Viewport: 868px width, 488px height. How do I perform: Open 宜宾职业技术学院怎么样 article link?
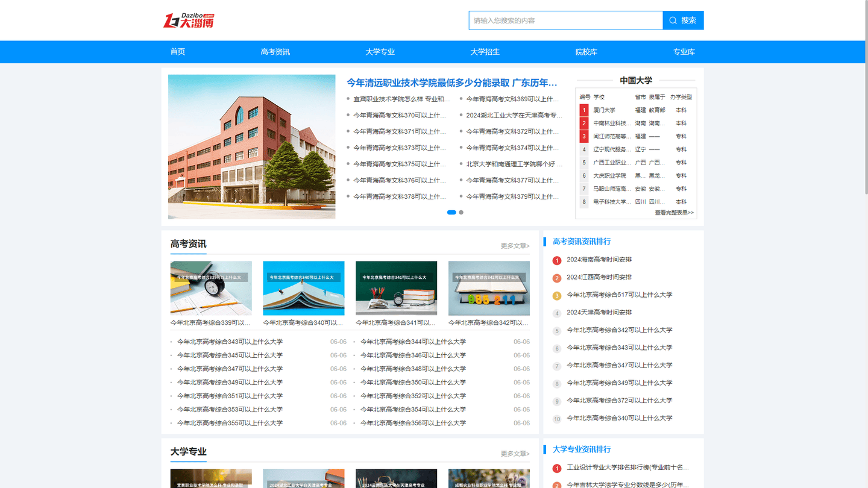coord(401,99)
